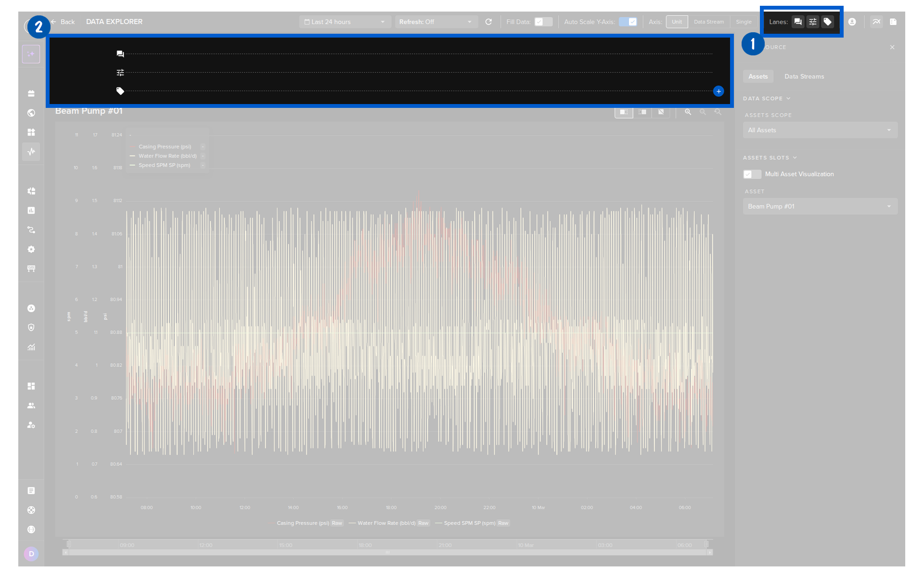Click the timeline range scrollbar handle
The width and height of the screenshot is (924, 578).
pos(387,552)
